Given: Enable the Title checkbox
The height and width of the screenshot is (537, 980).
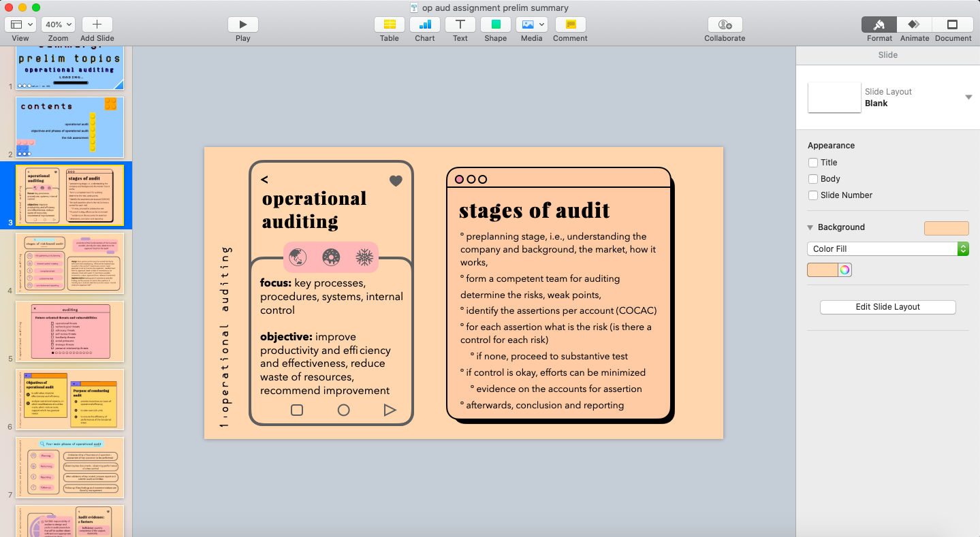Looking at the screenshot, I should point(813,163).
